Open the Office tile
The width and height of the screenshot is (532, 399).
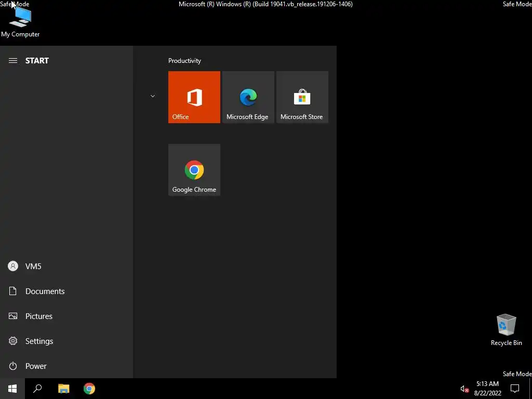click(194, 97)
